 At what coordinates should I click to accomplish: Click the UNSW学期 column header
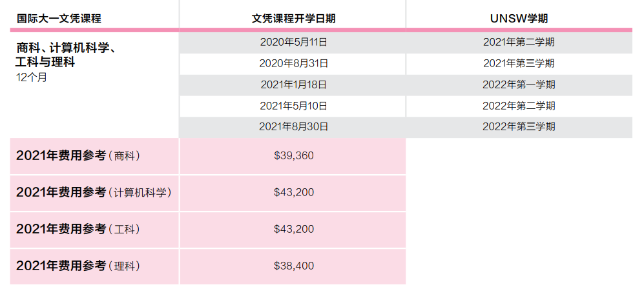click(x=519, y=19)
